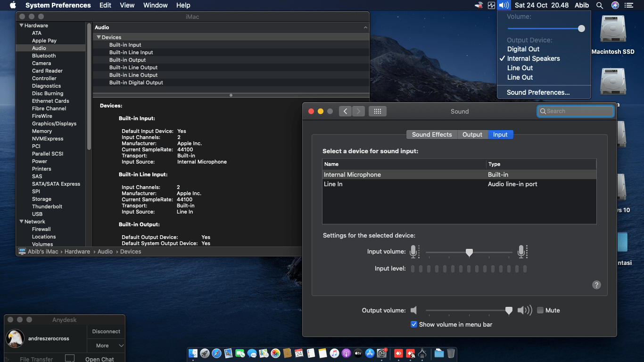The width and height of the screenshot is (644, 362).
Task: Open Spotlight search in the menu bar
Action: pos(600,5)
